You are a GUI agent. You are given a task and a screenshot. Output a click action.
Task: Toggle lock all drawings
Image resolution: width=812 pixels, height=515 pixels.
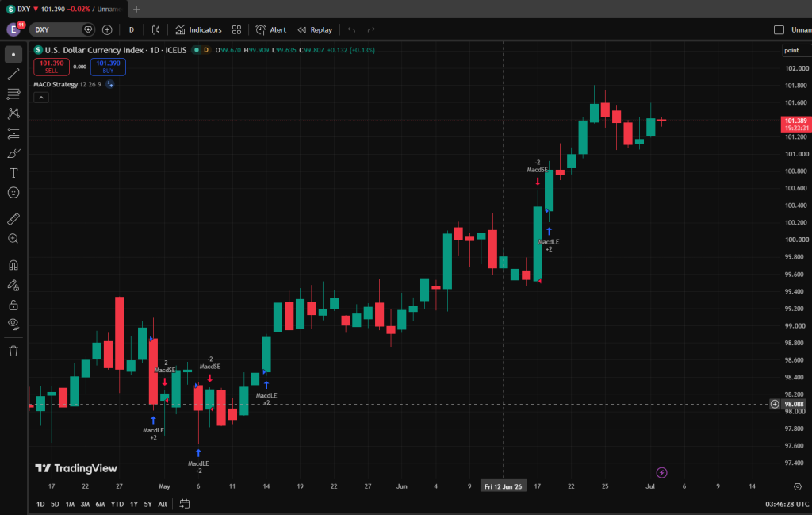13,306
